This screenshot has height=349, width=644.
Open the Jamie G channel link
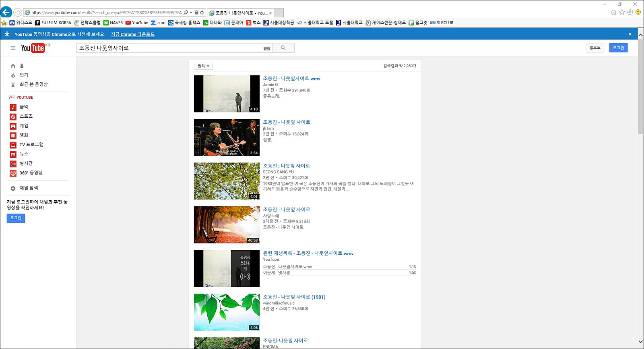tap(270, 85)
